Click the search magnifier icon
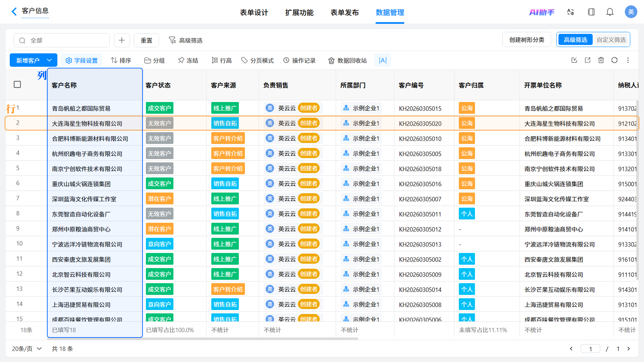 [22, 40]
